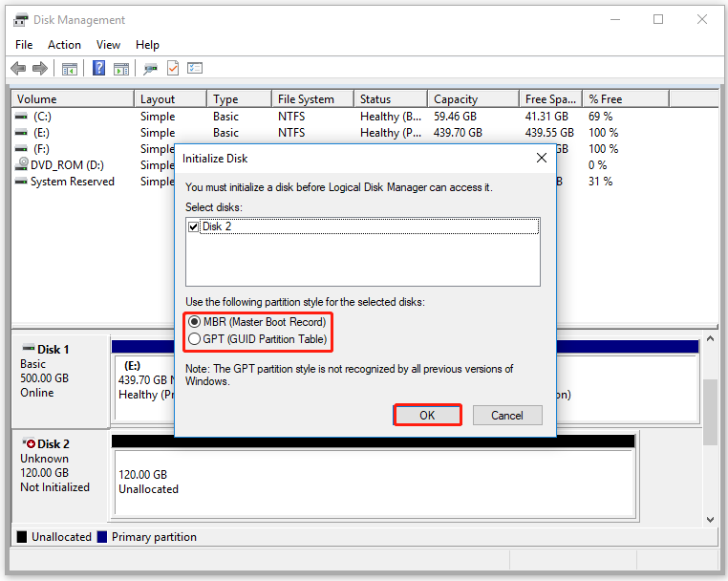The height and width of the screenshot is (581, 728).
Task: Select the (C:) volume drive icon
Action: click(x=21, y=117)
